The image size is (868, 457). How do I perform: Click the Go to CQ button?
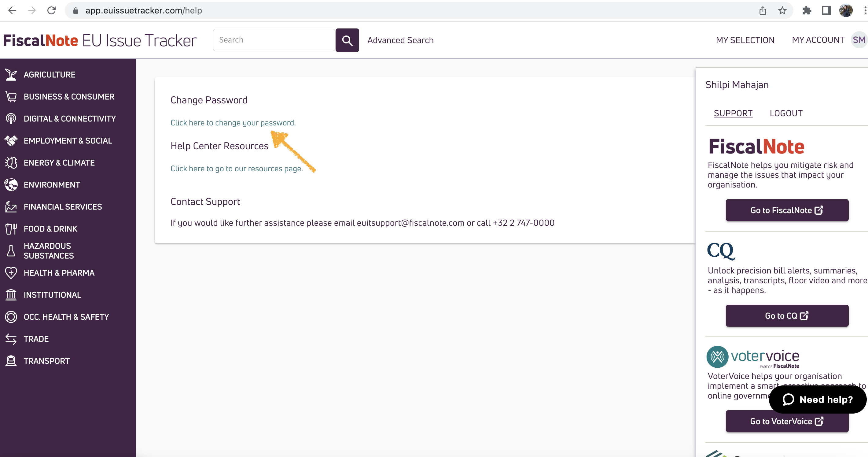(787, 316)
